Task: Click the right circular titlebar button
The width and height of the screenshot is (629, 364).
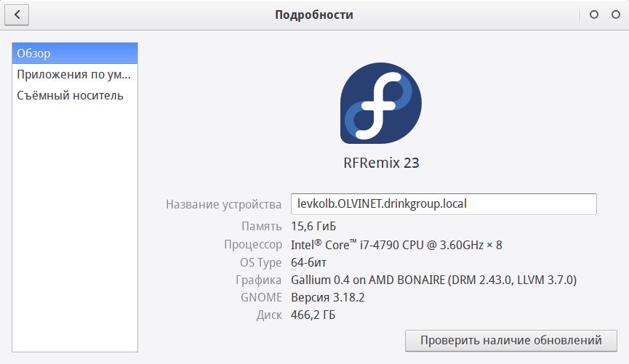Action: 616,15
